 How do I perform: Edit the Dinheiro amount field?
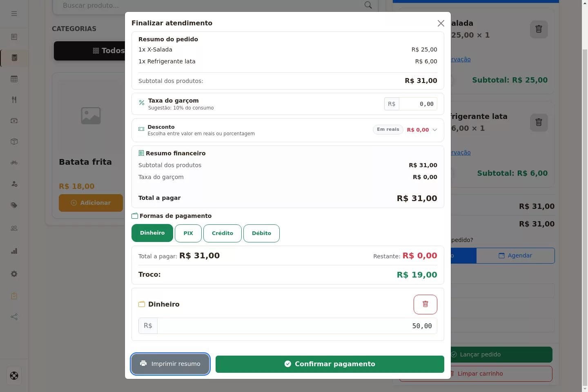pos(297,326)
